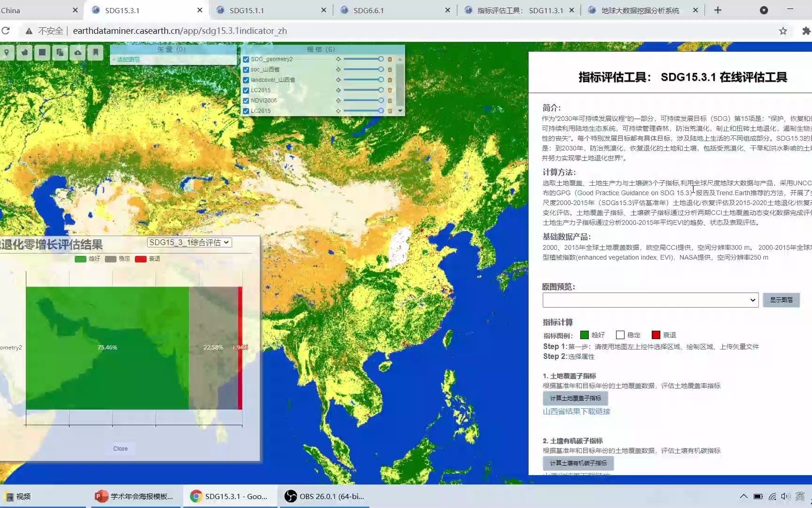
Task: Zoom to the SDG_geometry2 layer extent
Action: [338, 59]
